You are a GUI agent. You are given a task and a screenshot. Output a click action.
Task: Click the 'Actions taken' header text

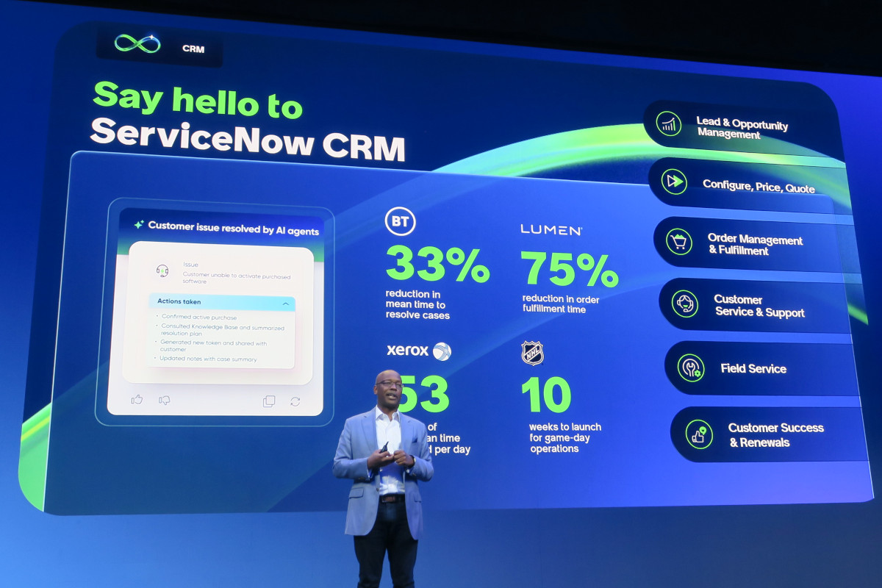pyautogui.click(x=179, y=301)
